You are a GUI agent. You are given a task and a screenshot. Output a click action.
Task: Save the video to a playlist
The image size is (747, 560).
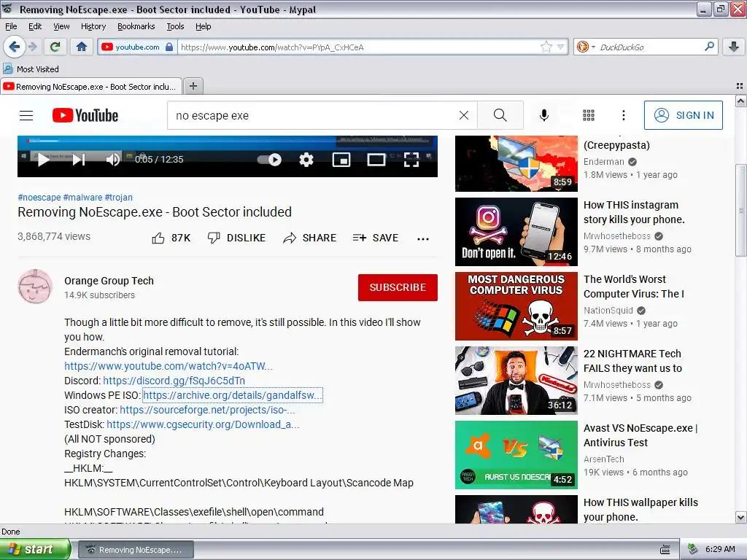coord(376,238)
